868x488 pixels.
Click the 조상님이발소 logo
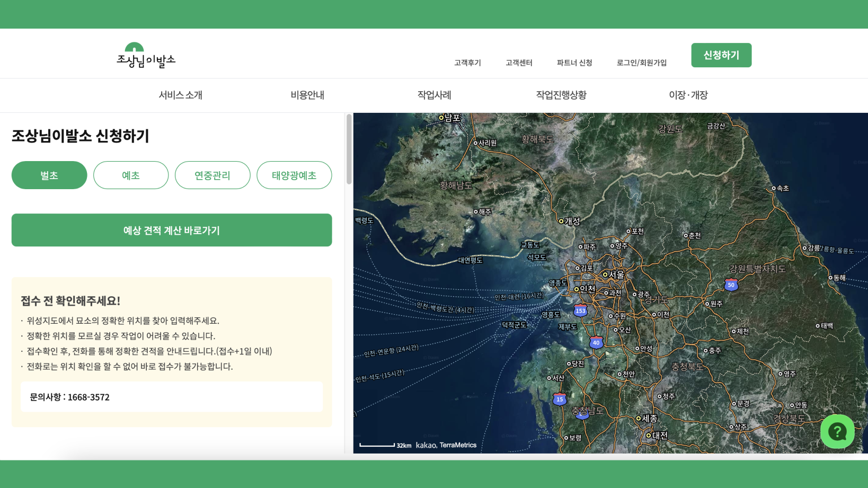click(146, 56)
